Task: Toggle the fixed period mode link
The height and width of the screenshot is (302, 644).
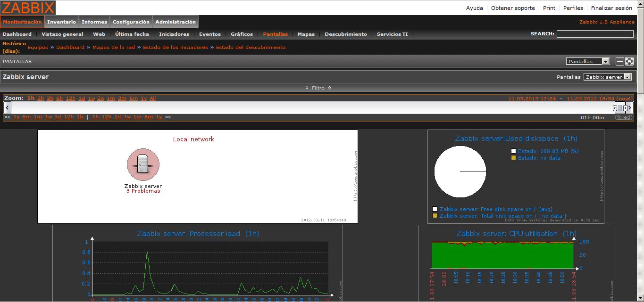Action: (624, 117)
